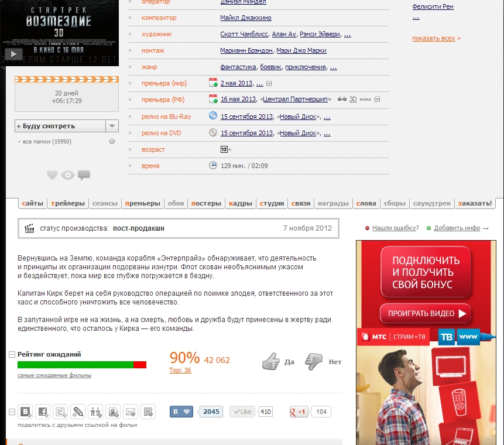Viewport: 504px width, 445px height.
Task: Open the Star Trek poster image
Action: tap(59, 33)
